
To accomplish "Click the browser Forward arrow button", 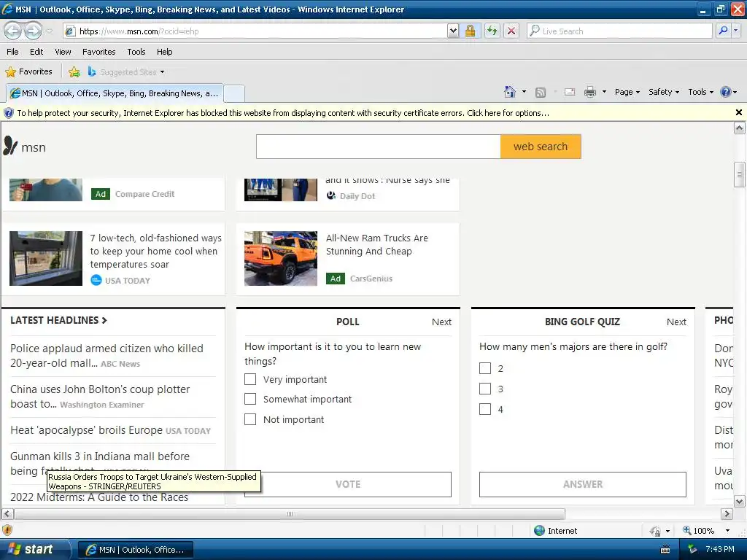I will [33, 31].
